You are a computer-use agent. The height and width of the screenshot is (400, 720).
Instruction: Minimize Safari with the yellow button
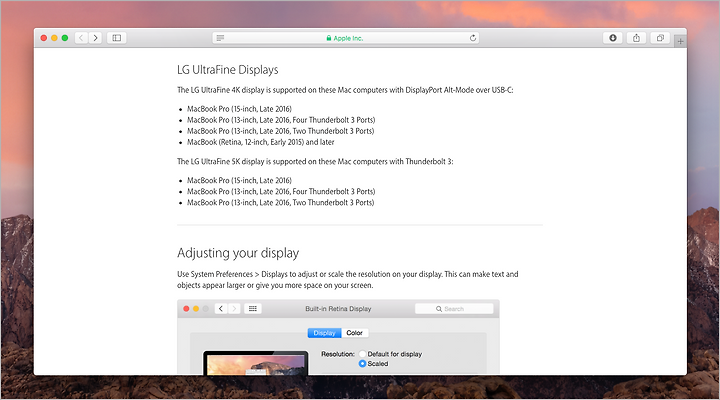tap(54, 38)
